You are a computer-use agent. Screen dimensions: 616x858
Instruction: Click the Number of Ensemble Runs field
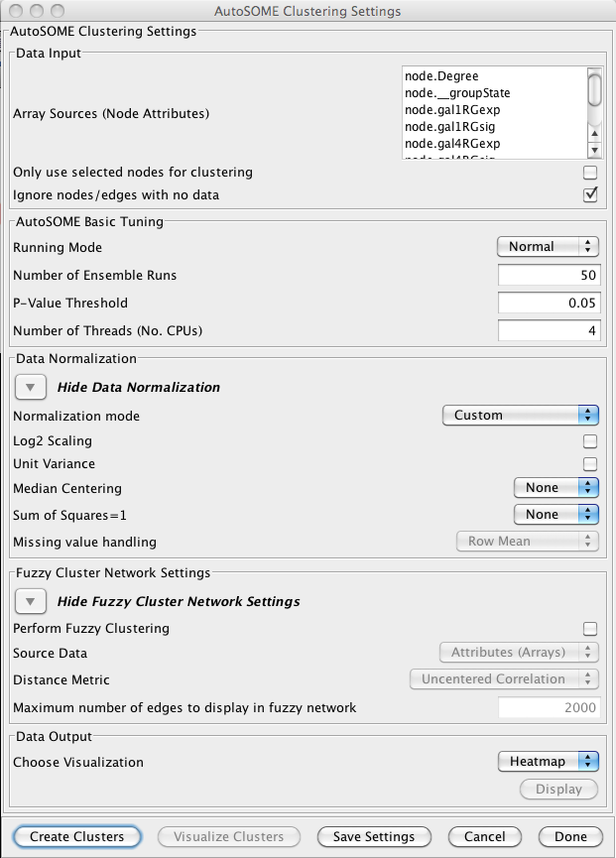point(549,276)
